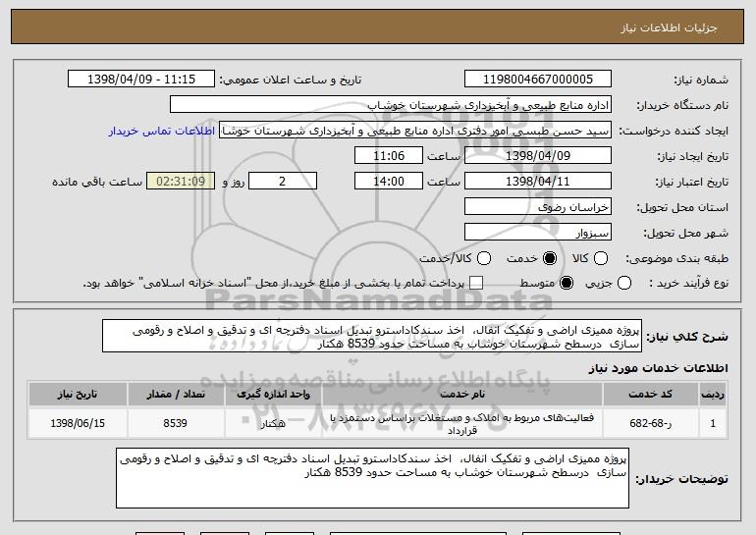Click the validity time field 14:00
The height and width of the screenshot is (535, 756).
pos(389,182)
